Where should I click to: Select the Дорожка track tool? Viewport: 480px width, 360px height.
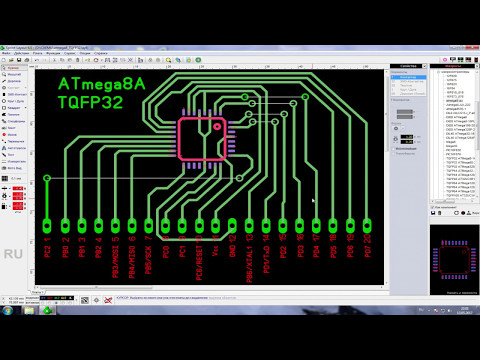13,81
